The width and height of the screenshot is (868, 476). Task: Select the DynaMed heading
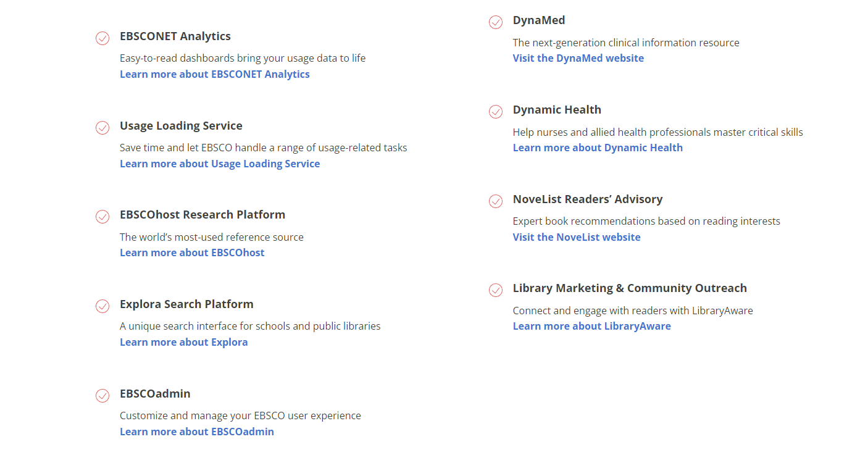(x=539, y=20)
